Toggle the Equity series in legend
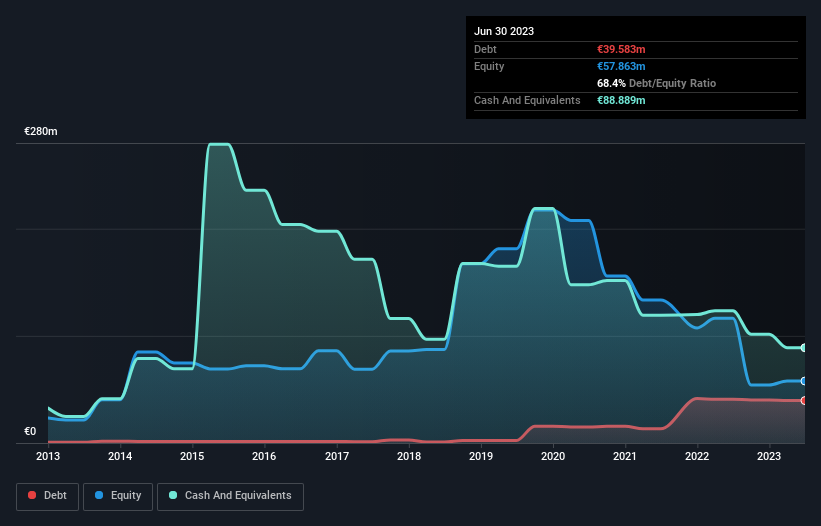 tap(119, 495)
